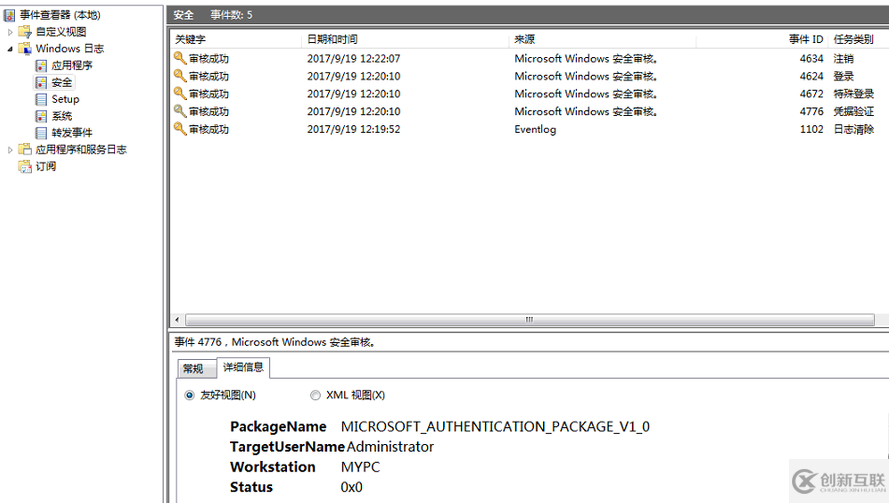This screenshot has height=503, width=889.
Task: Click the Status value 0x0
Action: coord(352,487)
